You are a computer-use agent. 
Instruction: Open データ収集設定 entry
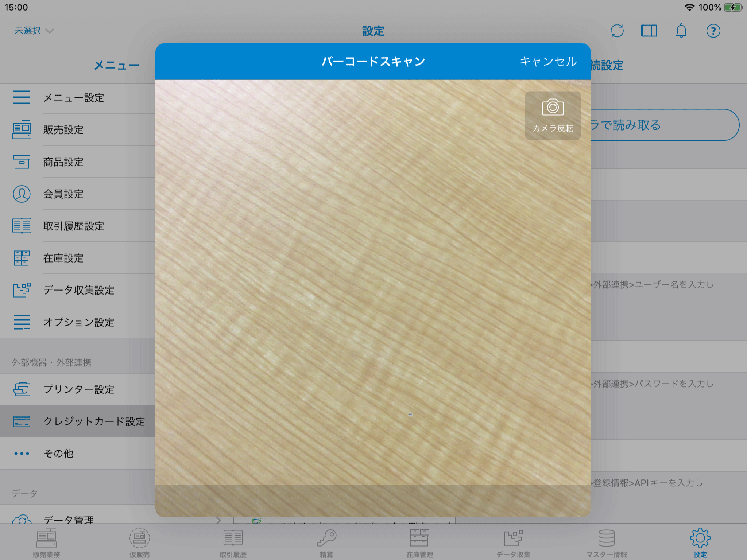[x=79, y=290]
